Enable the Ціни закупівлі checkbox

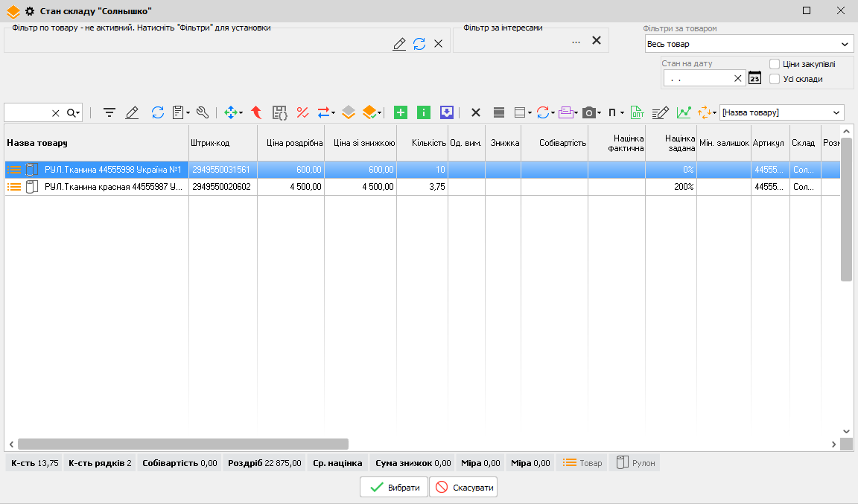point(775,64)
